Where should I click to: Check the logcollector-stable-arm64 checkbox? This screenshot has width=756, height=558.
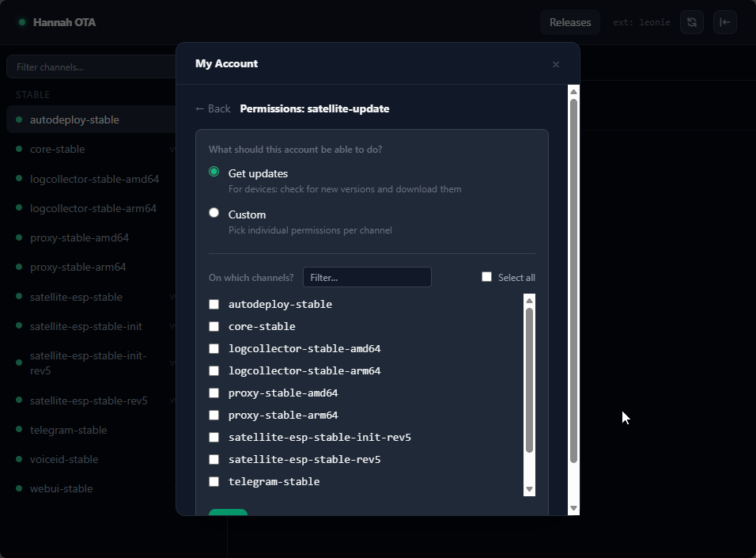coord(214,370)
